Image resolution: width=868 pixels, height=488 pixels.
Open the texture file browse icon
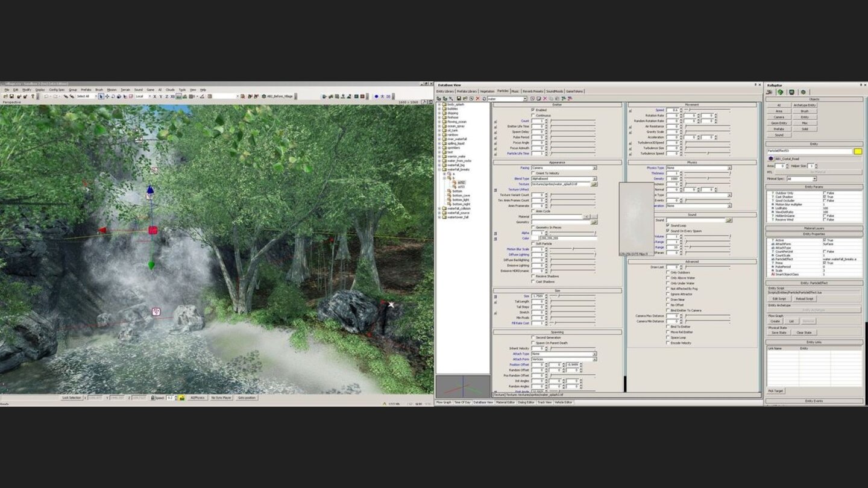[594, 184]
